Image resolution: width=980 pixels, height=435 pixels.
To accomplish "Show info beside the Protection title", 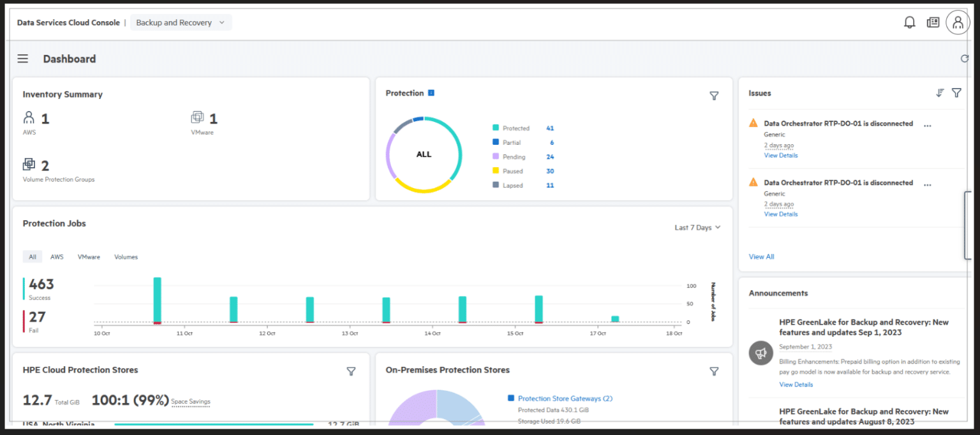I will (x=431, y=93).
